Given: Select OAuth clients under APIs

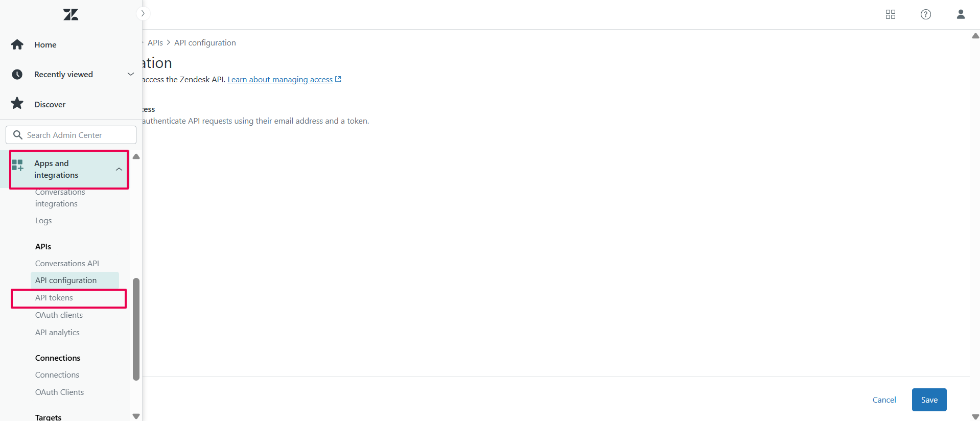Looking at the screenshot, I should point(59,315).
